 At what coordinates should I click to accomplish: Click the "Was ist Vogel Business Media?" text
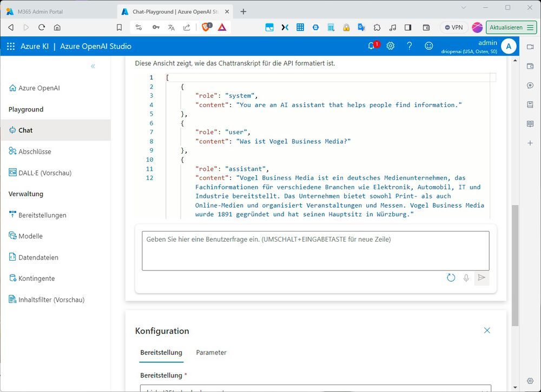tap(293, 141)
